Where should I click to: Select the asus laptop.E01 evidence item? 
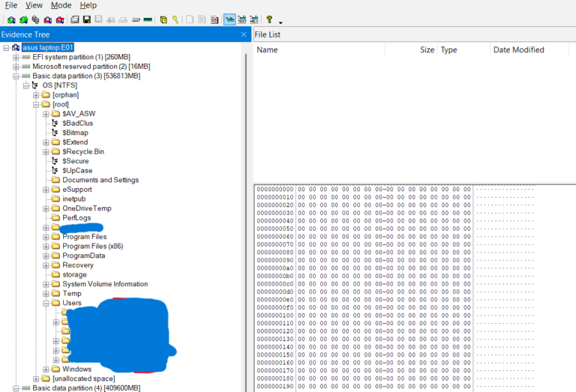coord(48,48)
